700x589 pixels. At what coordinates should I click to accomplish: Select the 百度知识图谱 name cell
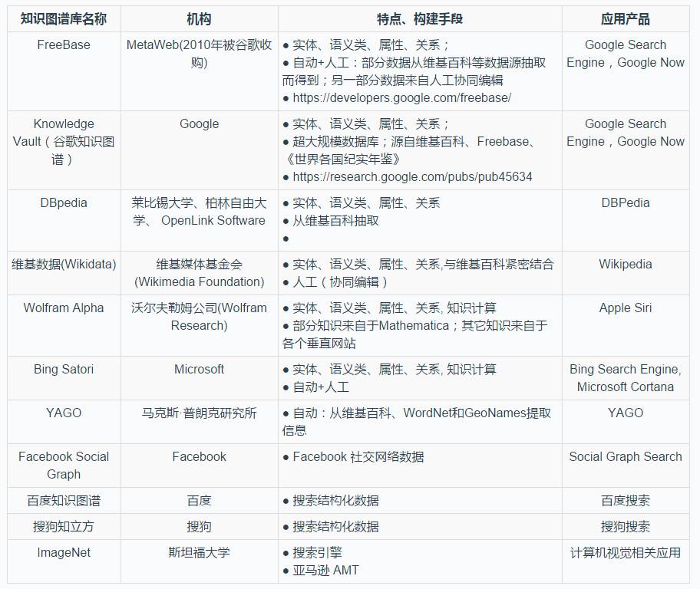pos(64,501)
